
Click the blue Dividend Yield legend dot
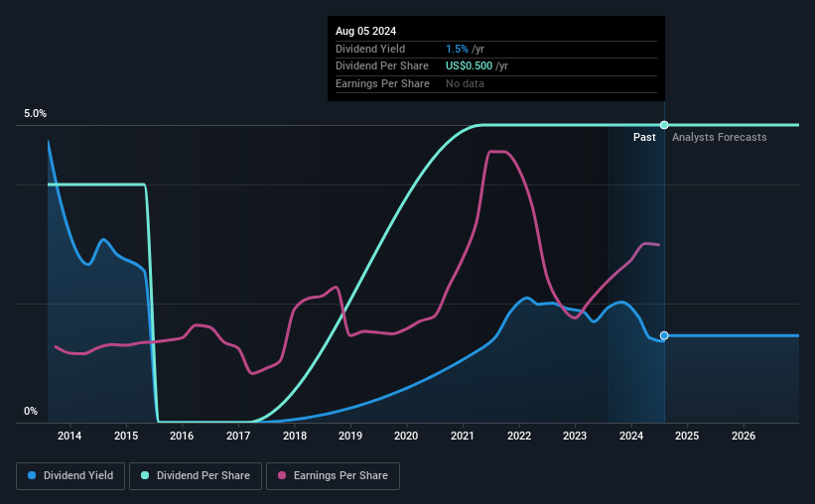click(32, 475)
